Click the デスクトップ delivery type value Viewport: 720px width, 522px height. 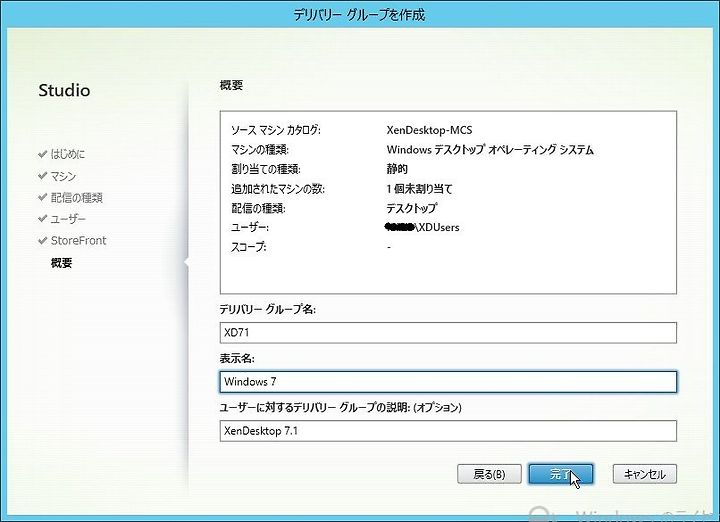pos(411,208)
